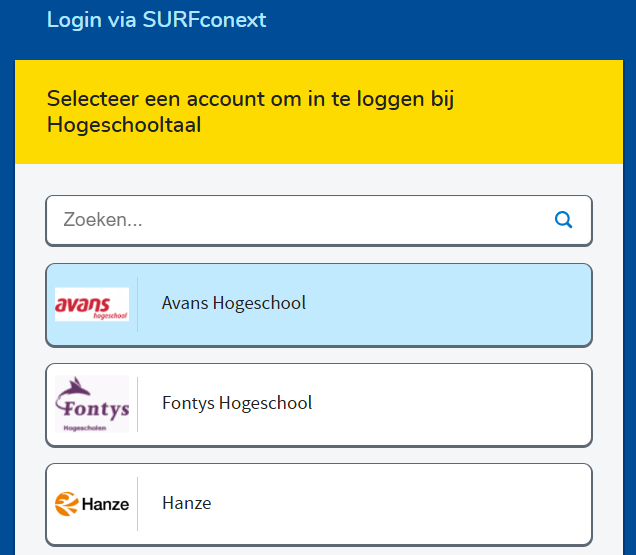Pick the Hanze account option
The image size is (636, 555).
pyautogui.click(x=318, y=504)
